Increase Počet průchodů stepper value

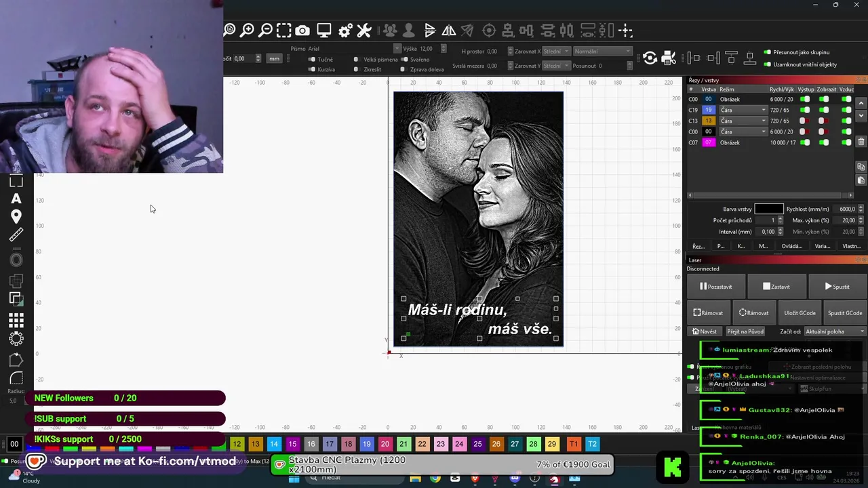(x=780, y=218)
